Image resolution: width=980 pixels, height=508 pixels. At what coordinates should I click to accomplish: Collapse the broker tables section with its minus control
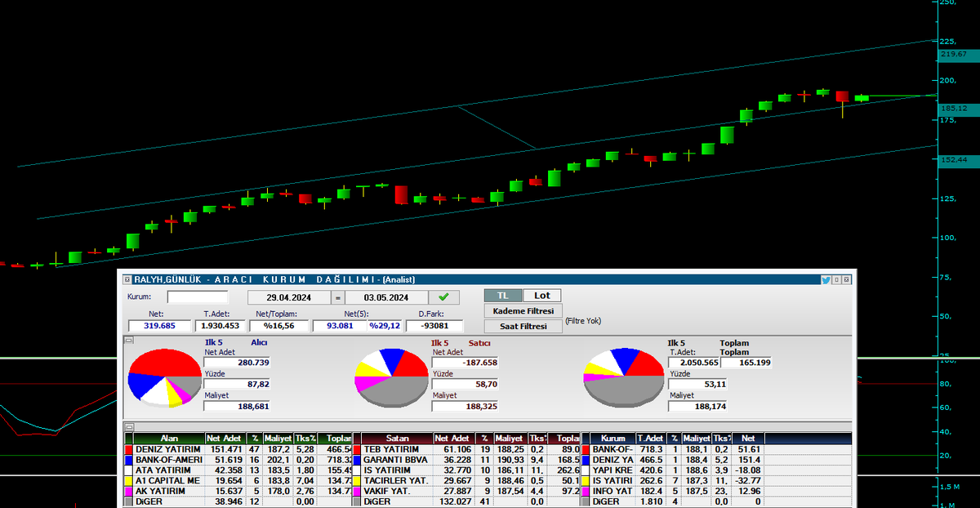click(128, 426)
